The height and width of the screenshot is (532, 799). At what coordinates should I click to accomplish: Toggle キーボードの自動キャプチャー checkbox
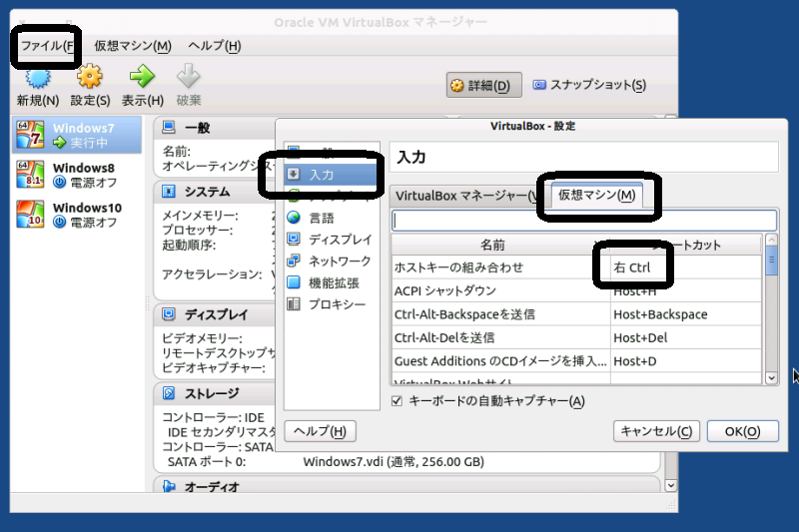(397, 401)
